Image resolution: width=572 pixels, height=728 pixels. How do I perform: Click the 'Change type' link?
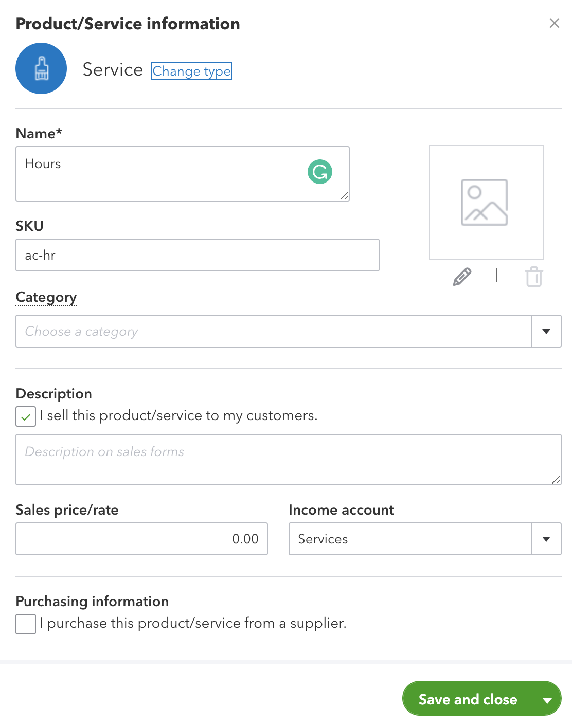(x=191, y=71)
